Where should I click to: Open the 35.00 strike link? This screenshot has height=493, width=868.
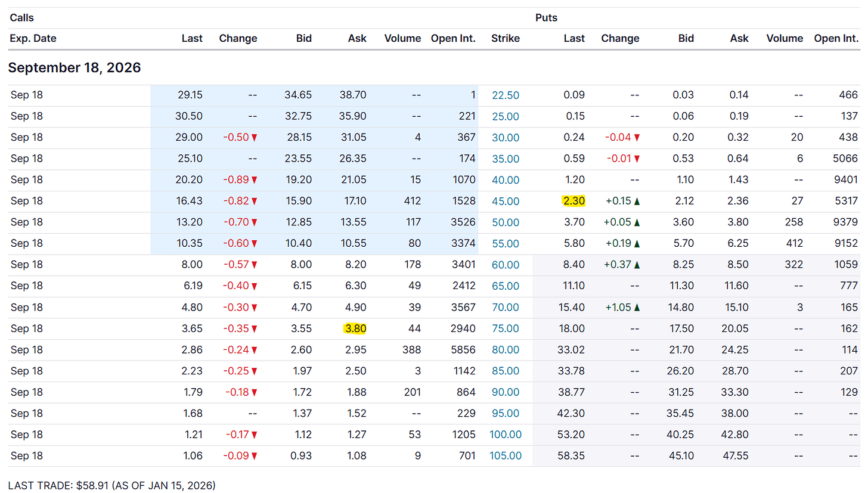[x=505, y=159]
